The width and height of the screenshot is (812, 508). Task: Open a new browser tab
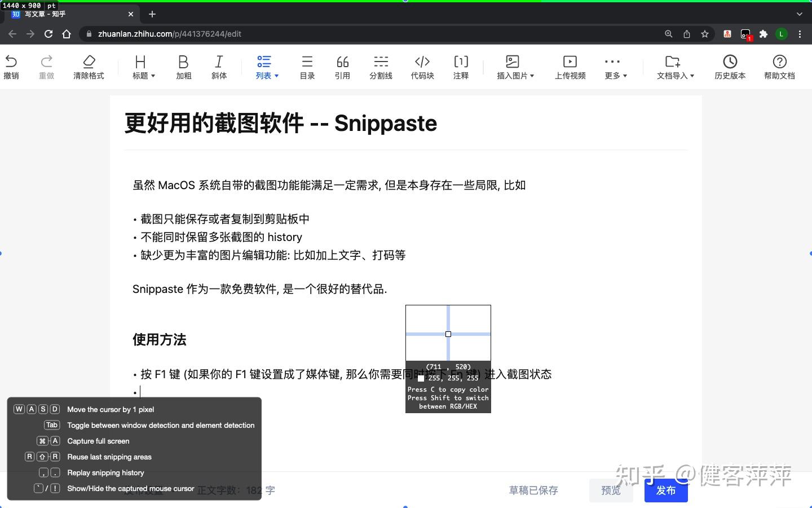point(152,14)
